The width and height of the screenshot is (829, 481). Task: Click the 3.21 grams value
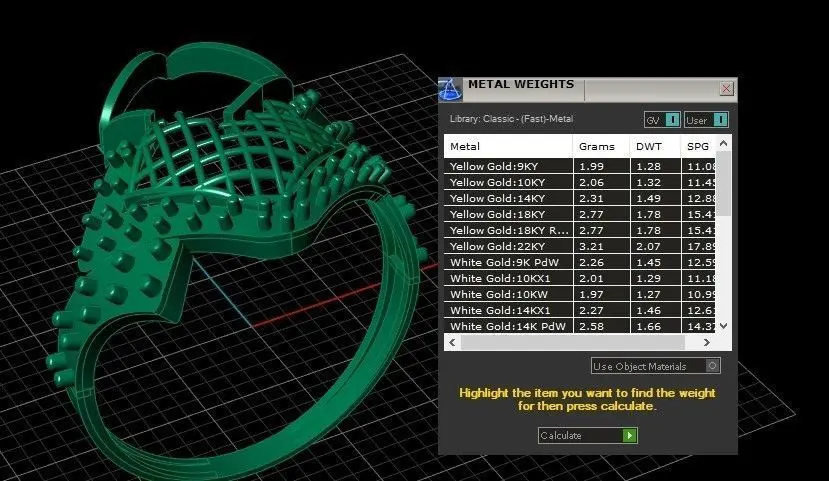[591, 246]
